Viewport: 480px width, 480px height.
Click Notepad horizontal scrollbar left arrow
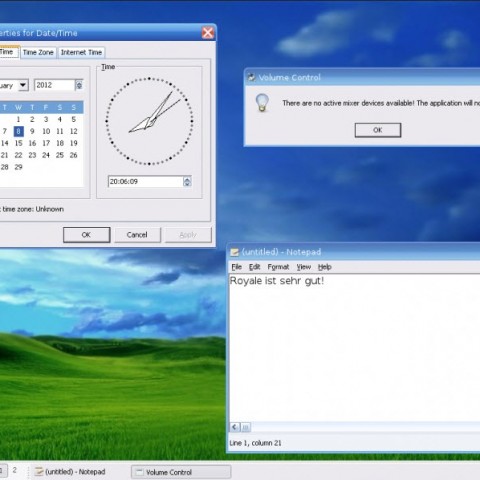click(x=235, y=427)
